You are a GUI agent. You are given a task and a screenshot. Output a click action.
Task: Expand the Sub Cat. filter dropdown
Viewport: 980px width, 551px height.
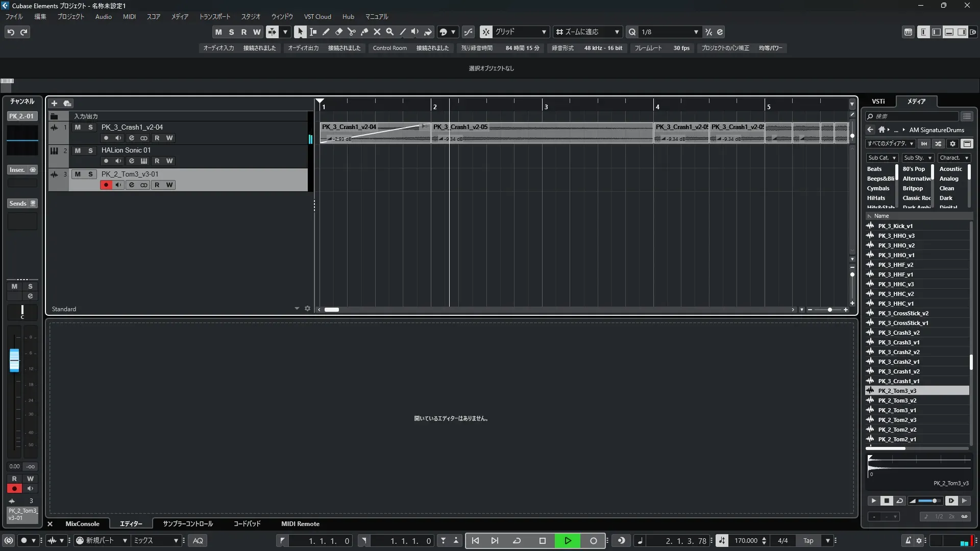click(x=882, y=158)
